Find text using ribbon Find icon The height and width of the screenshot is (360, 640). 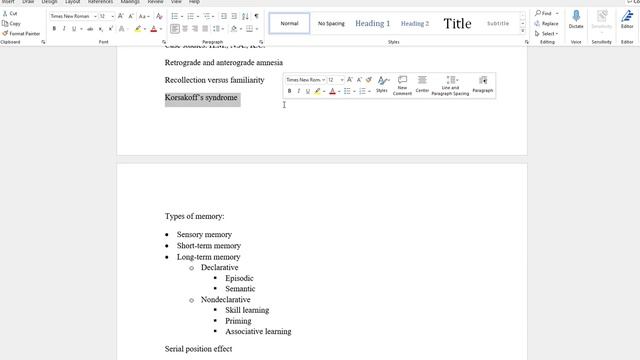point(544,13)
